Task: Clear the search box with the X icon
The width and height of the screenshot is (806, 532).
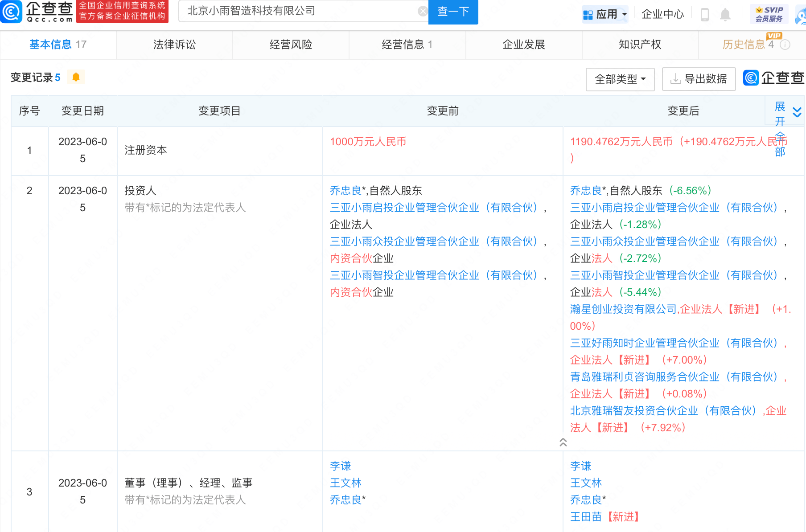Action: coord(423,11)
